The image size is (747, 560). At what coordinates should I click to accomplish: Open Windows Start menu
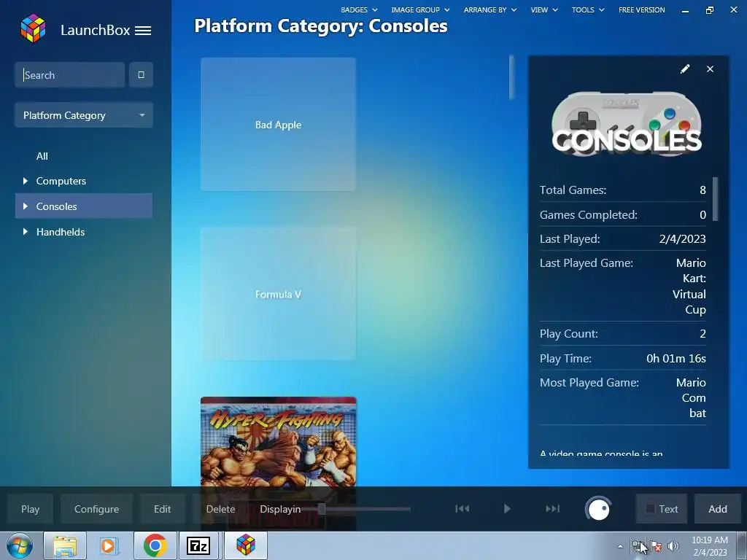(20, 545)
